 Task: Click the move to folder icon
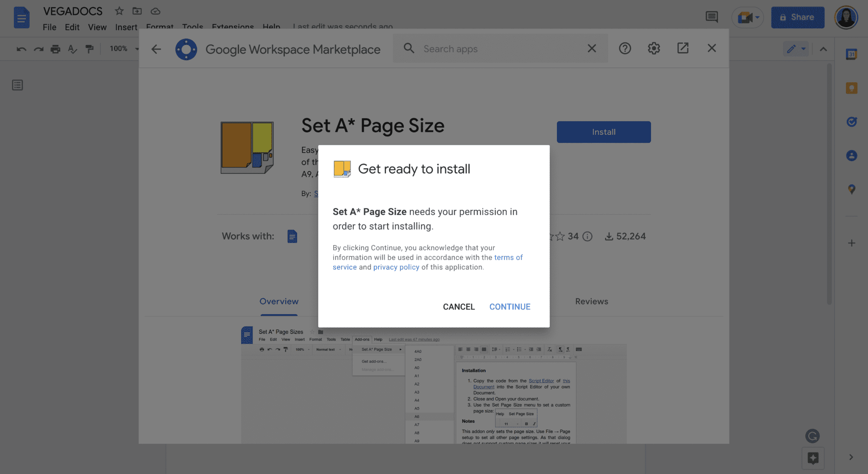(x=137, y=11)
